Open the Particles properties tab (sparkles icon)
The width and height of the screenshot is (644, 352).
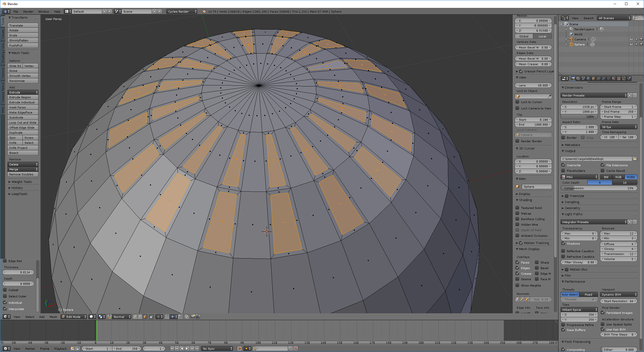coord(624,79)
